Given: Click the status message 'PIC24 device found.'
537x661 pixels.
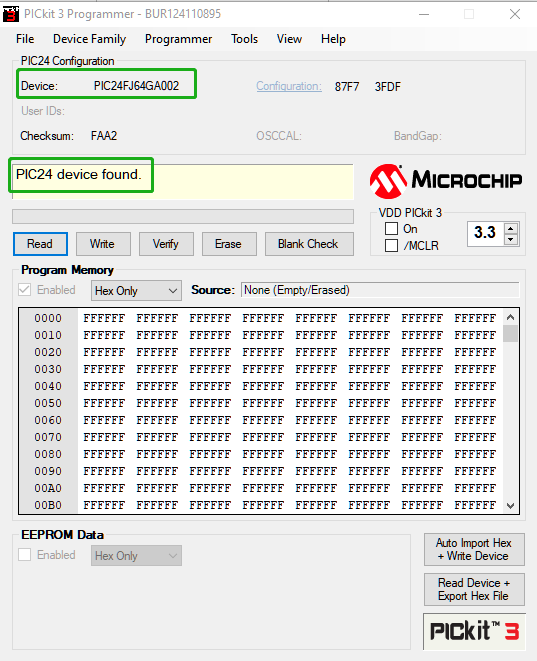Looking at the screenshot, I should (x=78, y=175).
